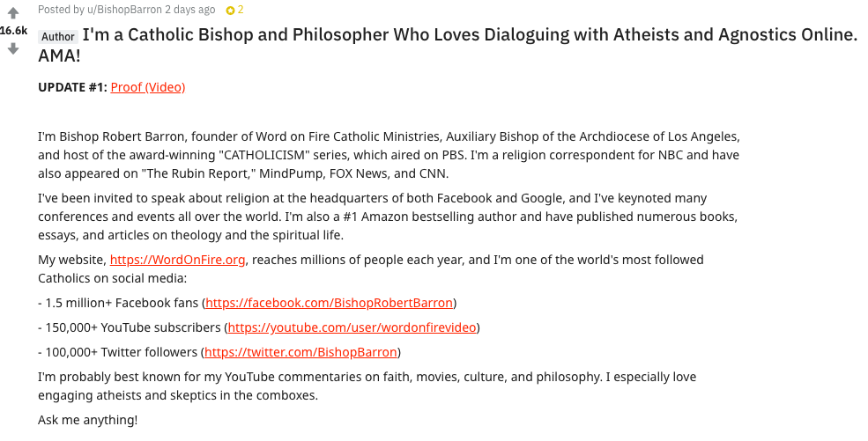Viewport: 868px width, 441px height.
Task: Click the 16.6k vote score
Action: pyautogui.click(x=13, y=31)
